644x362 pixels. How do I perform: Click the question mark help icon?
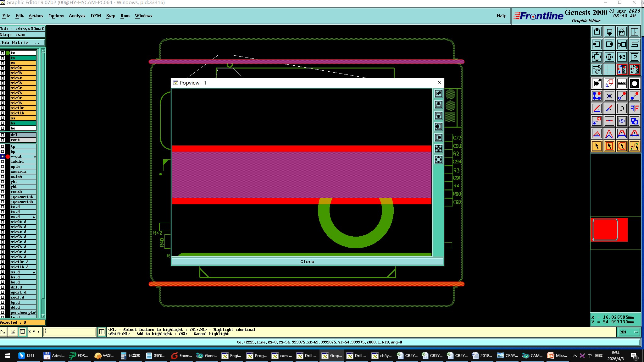[634, 57]
